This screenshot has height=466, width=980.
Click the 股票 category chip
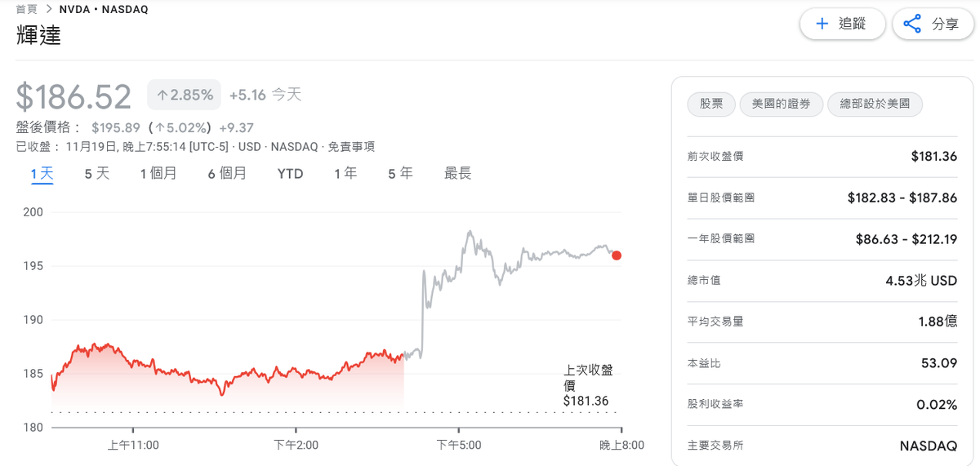(x=710, y=104)
